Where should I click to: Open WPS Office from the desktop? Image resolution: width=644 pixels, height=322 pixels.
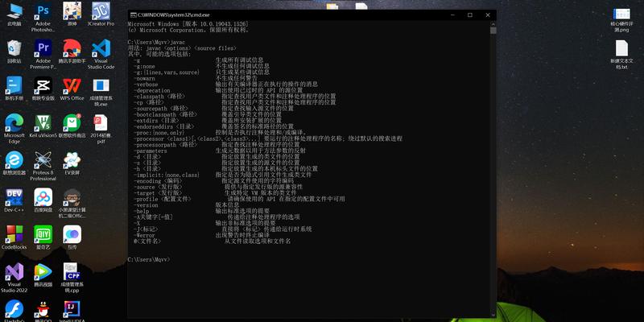pos(72,89)
